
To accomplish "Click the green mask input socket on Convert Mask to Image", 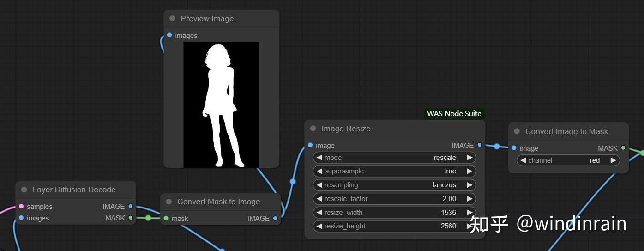I will [x=166, y=218].
